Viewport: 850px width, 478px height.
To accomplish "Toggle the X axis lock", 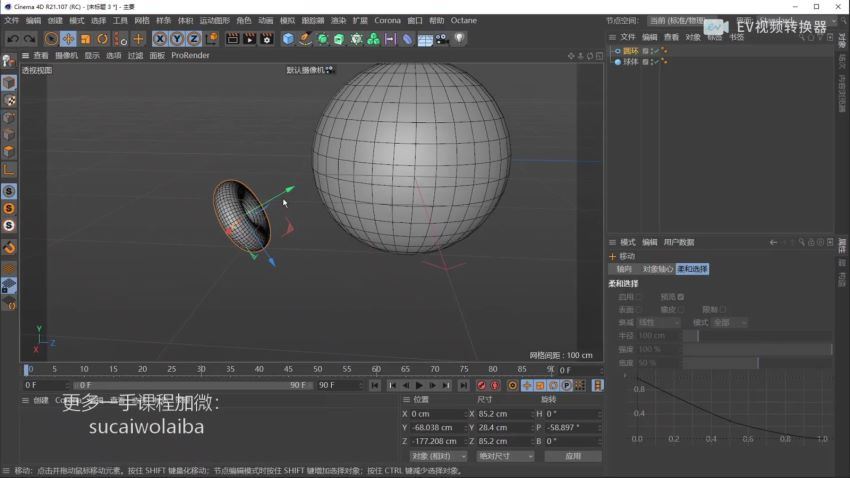I will [159, 39].
